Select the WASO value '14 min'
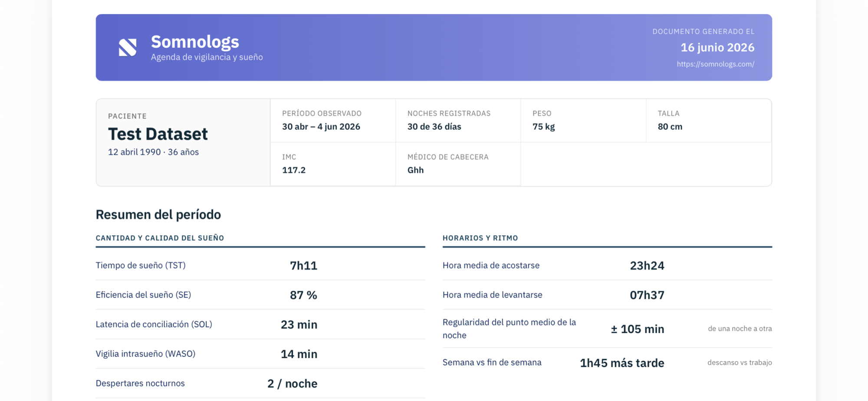 [x=299, y=354]
